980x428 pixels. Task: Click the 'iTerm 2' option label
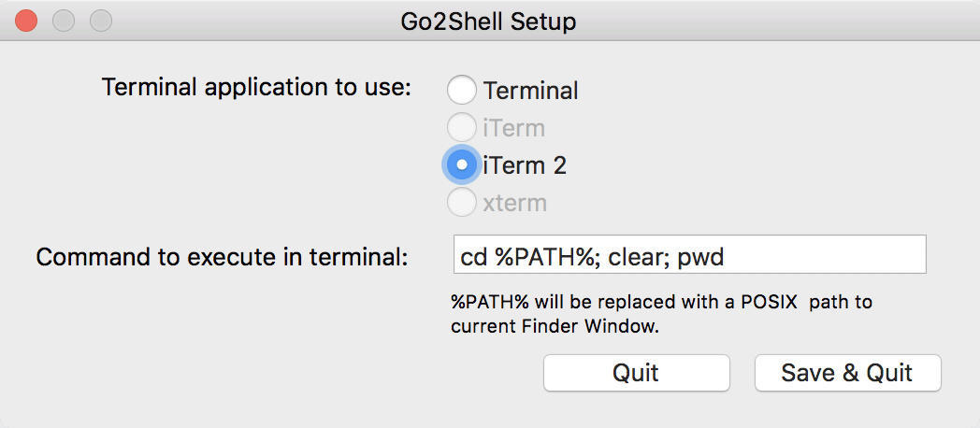point(525,165)
